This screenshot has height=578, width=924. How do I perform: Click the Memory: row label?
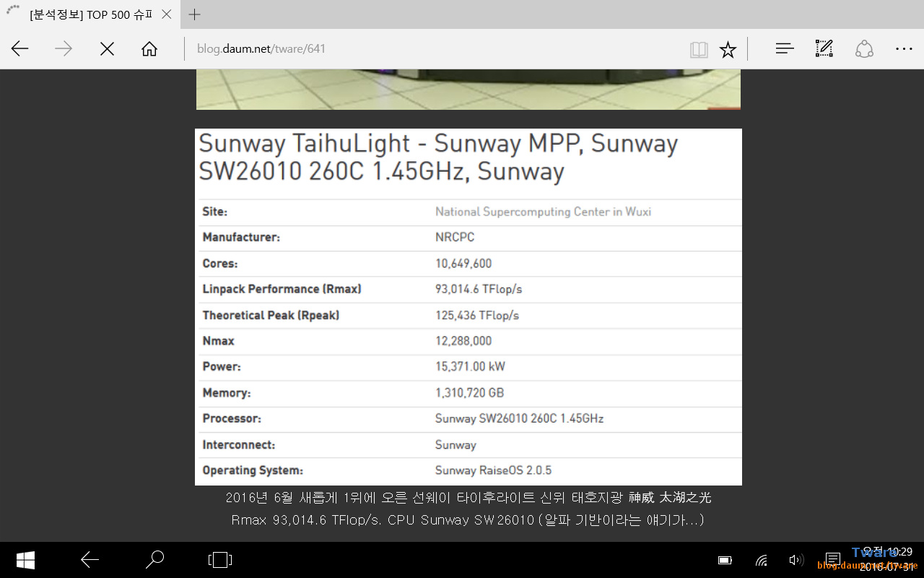point(226,393)
